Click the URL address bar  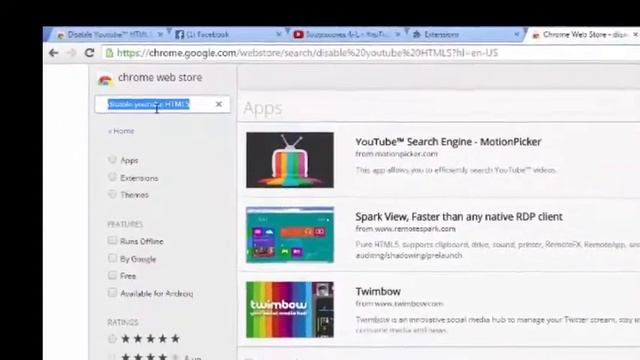click(x=371, y=53)
